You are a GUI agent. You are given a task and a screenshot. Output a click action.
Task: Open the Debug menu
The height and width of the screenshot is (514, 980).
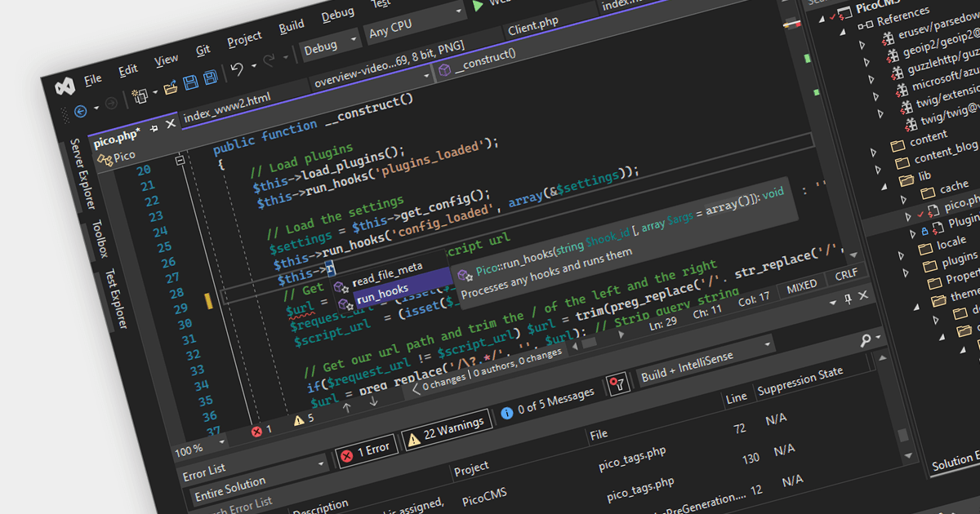(337, 15)
